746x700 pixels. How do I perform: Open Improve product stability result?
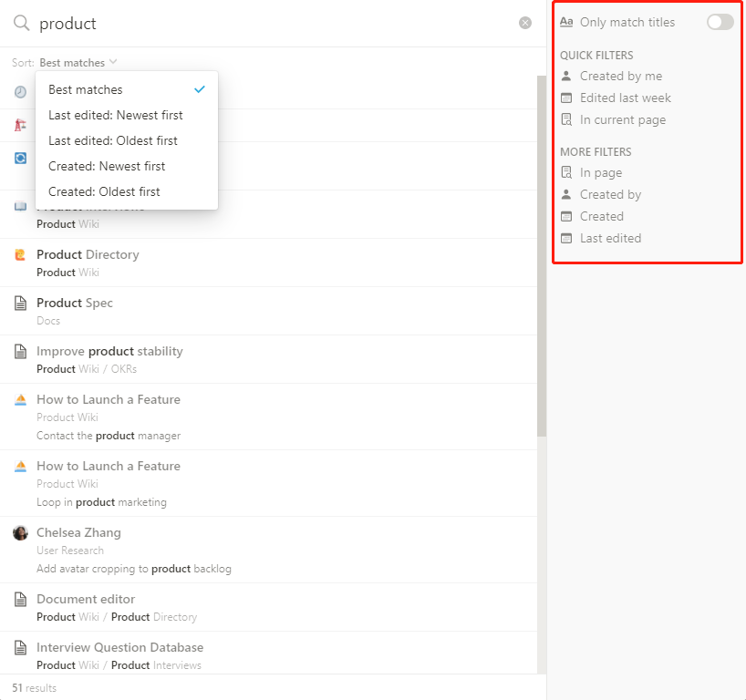[268, 359]
